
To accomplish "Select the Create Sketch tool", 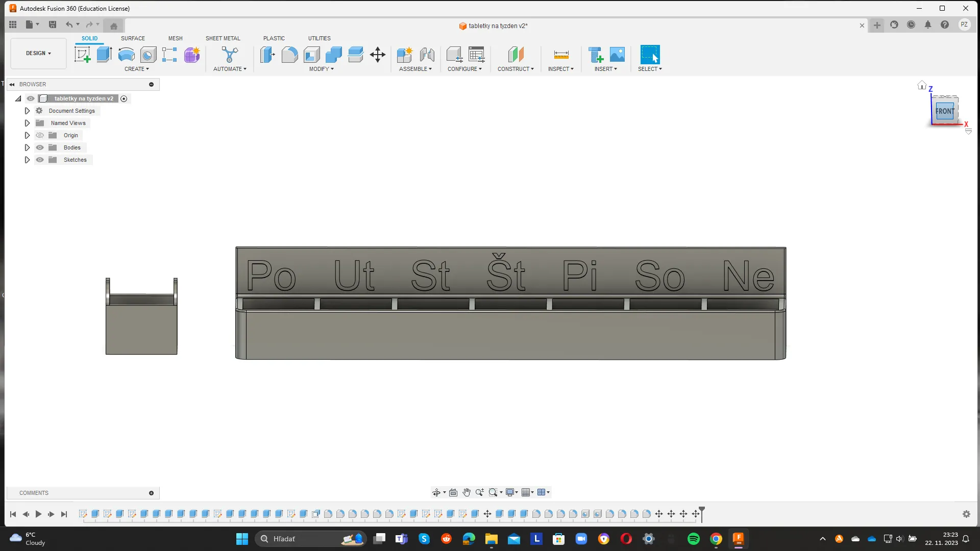I will pos(82,55).
